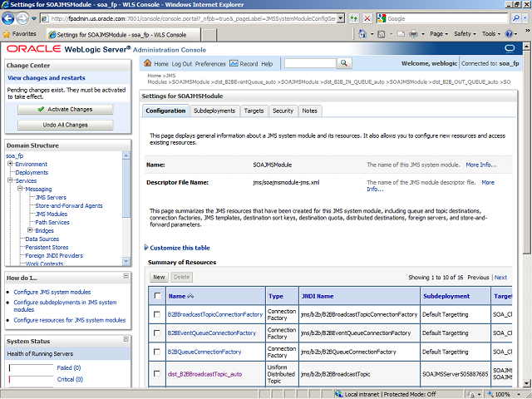Click the console search input field

tap(308, 63)
